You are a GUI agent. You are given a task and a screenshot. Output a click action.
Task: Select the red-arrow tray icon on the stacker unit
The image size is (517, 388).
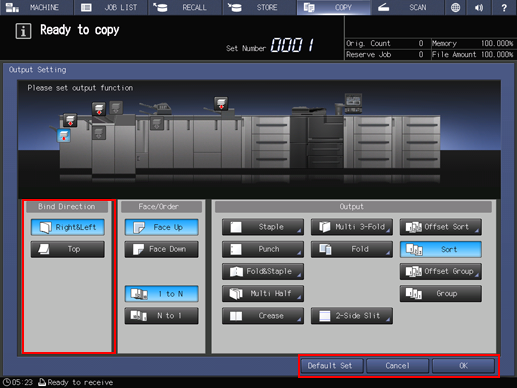(x=221, y=103)
